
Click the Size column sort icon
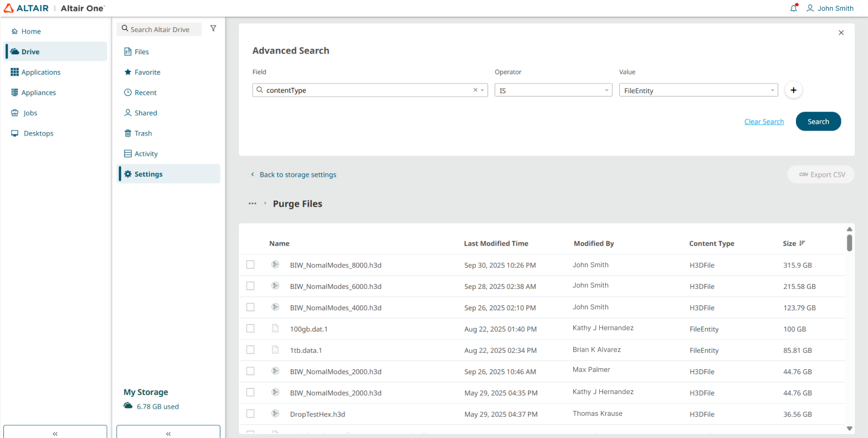(802, 243)
